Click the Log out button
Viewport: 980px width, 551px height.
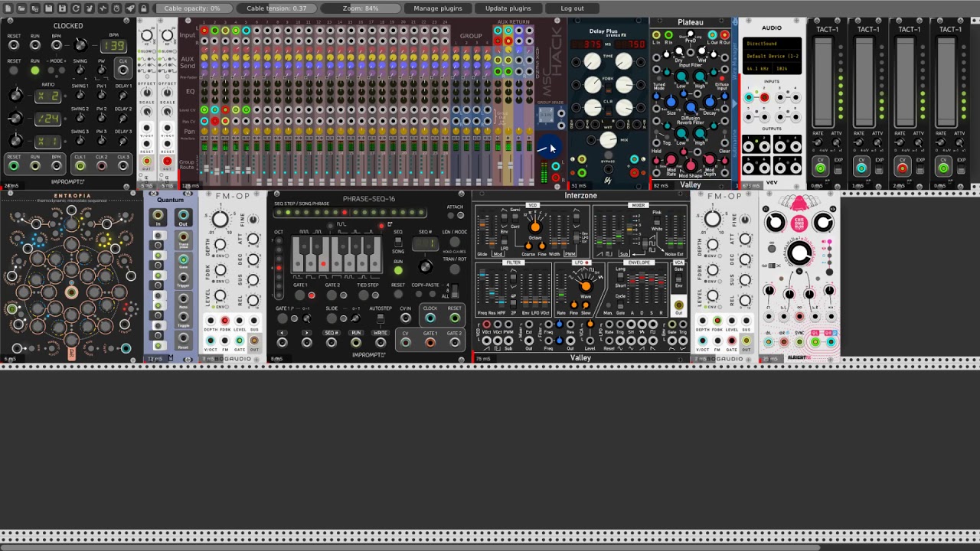(x=572, y=8)
